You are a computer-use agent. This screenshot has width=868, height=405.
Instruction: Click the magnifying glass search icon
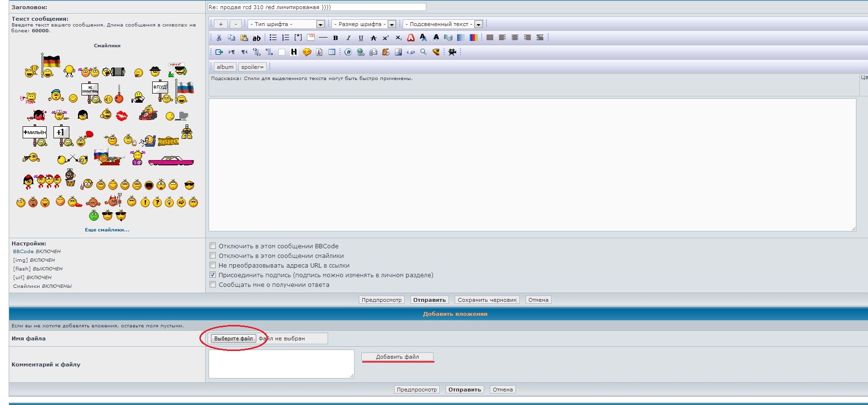423,52
